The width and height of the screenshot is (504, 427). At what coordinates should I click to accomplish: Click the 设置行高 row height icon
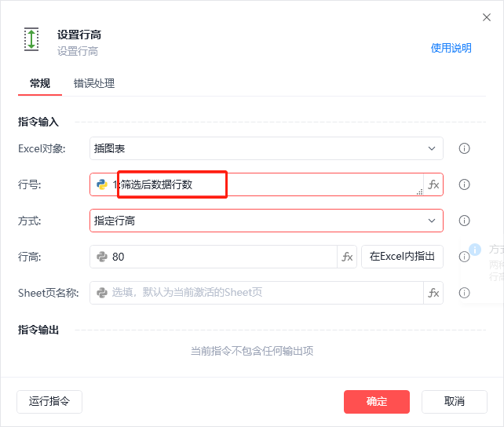pyautogui.click(x=31, y=39)
